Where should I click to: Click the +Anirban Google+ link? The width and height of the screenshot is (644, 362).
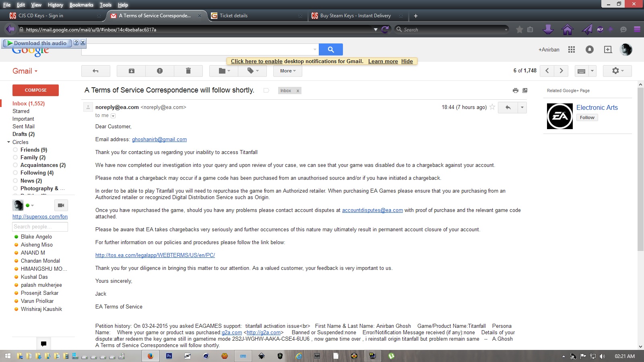pyautogui.click(x=549, y=50)
